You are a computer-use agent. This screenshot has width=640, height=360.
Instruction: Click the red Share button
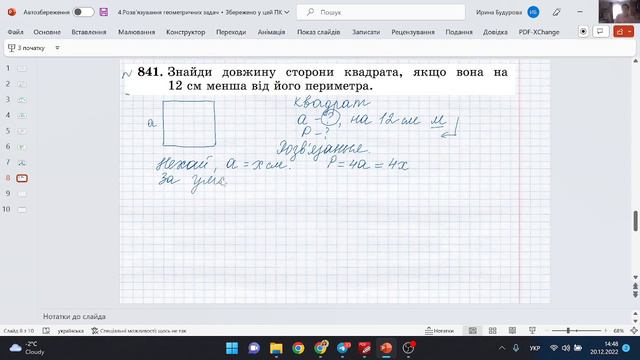point(623,31)
